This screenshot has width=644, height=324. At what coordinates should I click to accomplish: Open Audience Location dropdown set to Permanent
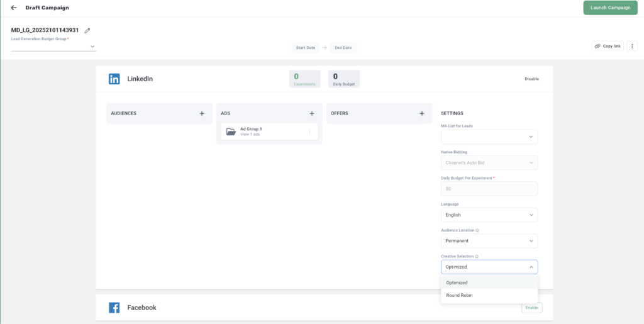coord(489,241)
